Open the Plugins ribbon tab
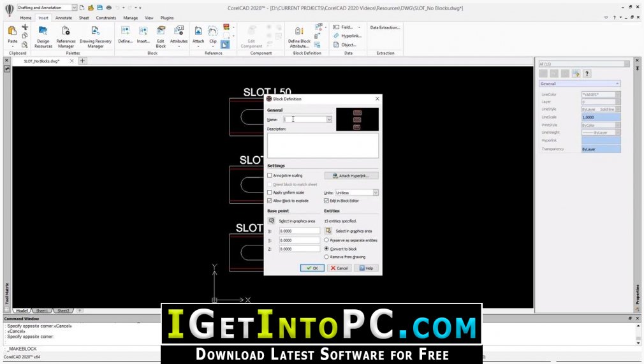The height and width of the screenshot is (364, 644). tap(167, 18)
